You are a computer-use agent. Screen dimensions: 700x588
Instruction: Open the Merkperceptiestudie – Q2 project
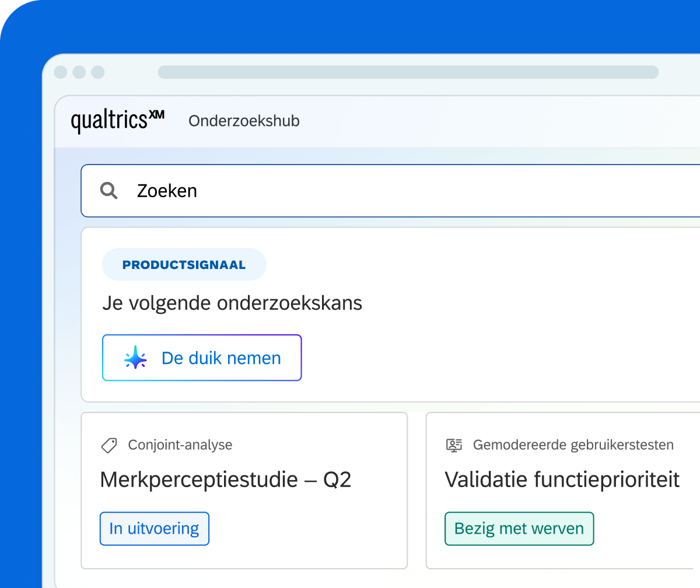point(226,480)
